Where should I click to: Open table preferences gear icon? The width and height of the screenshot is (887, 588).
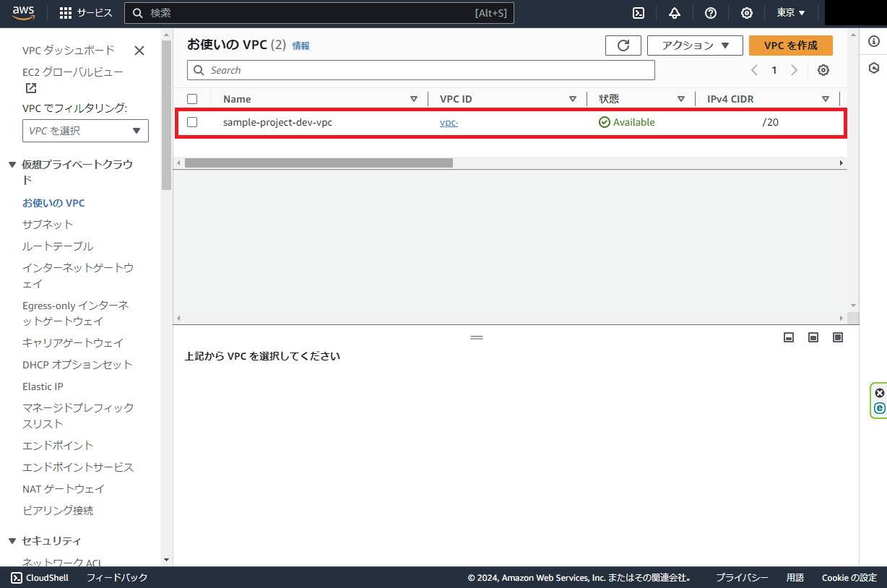pyautogui.click(x=823, y=70)
